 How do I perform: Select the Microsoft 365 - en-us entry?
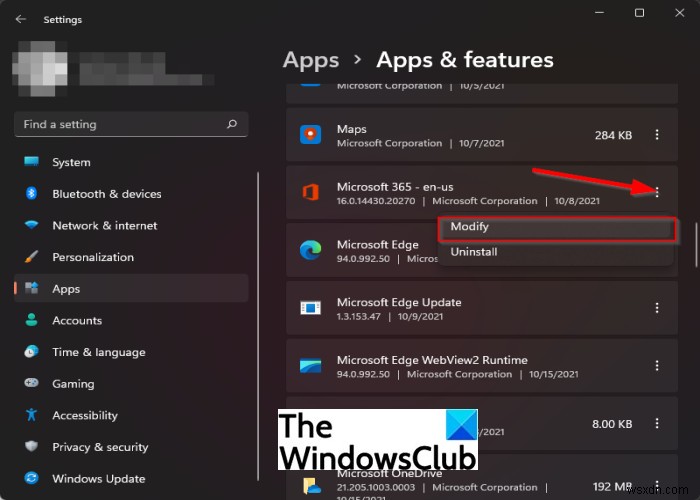tap(482, 192)
